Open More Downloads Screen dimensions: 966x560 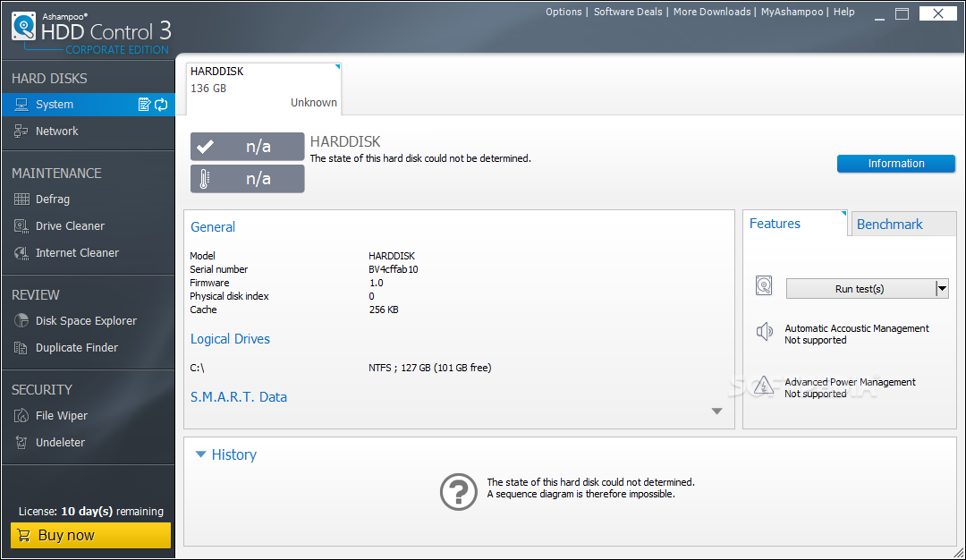click(x=712, y=12)
